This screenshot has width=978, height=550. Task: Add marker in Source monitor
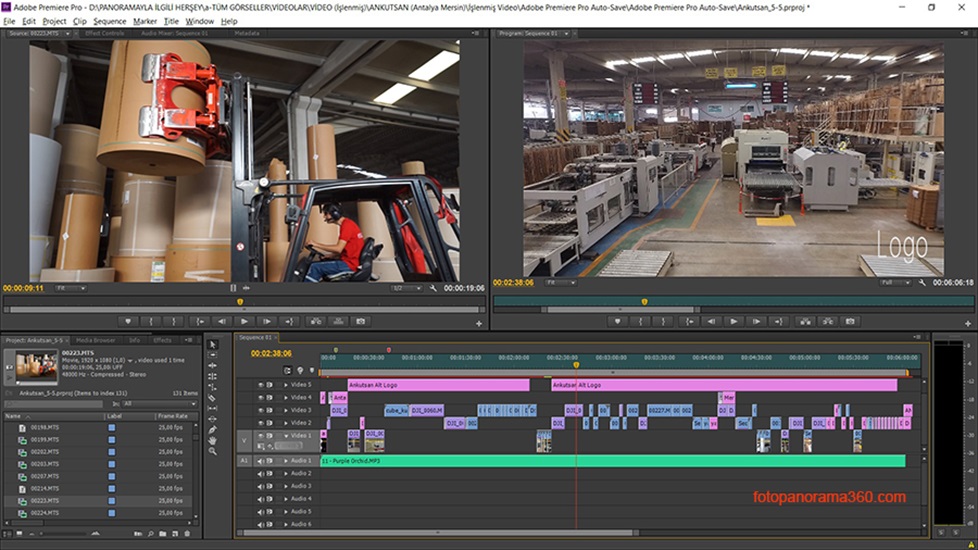[x=128, y=322]
